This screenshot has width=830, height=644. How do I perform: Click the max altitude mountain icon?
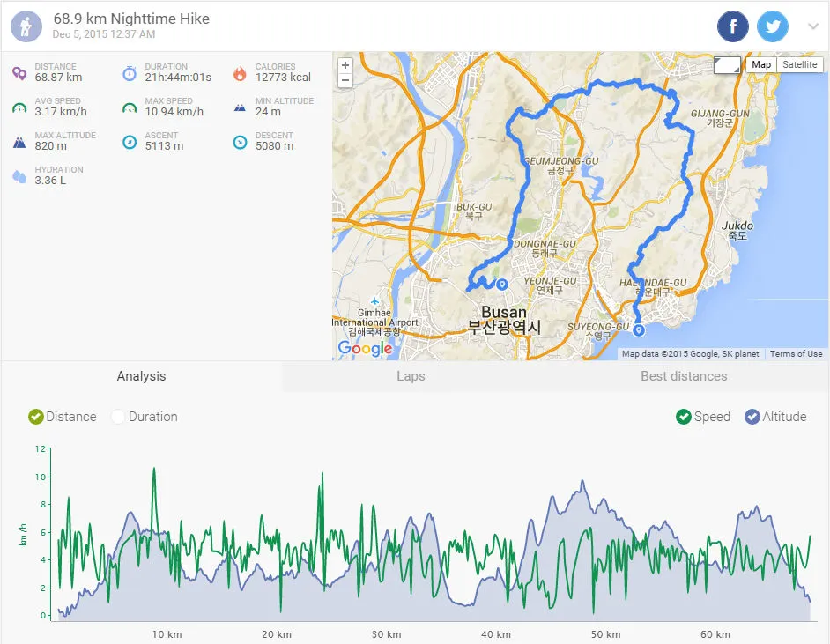pos(19,143)
